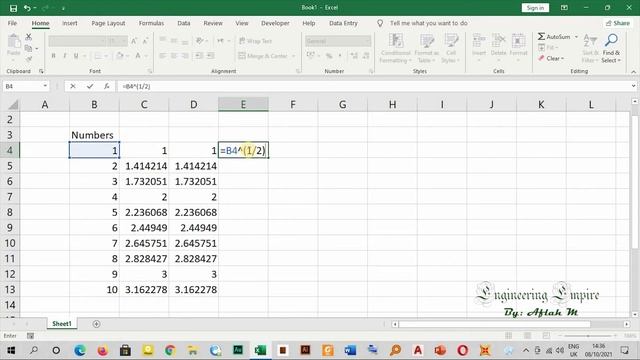The height and width of the screenshot is (360, 640).
Task: Click the Undo arrow in Quick Access
Action: (27, 8)
